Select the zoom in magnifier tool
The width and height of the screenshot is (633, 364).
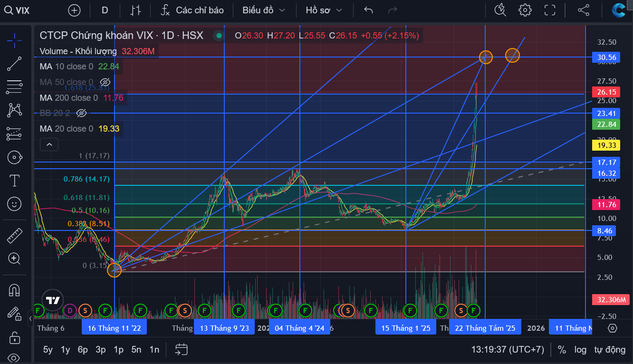point(15,259)
